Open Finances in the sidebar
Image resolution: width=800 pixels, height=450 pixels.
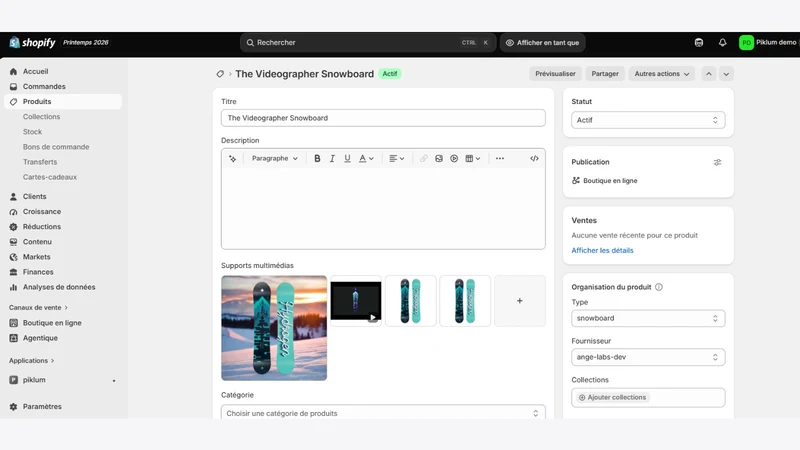click(x=38, y=272)
